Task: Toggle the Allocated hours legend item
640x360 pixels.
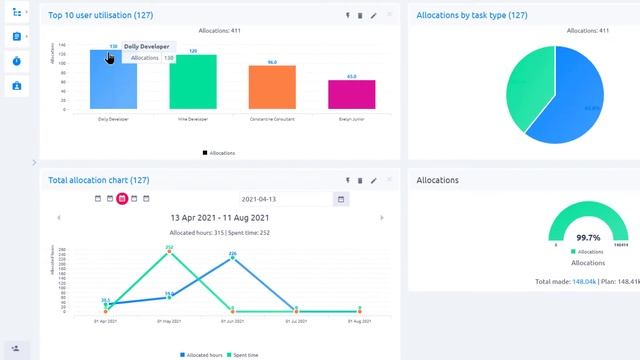Action: [201, 355]
